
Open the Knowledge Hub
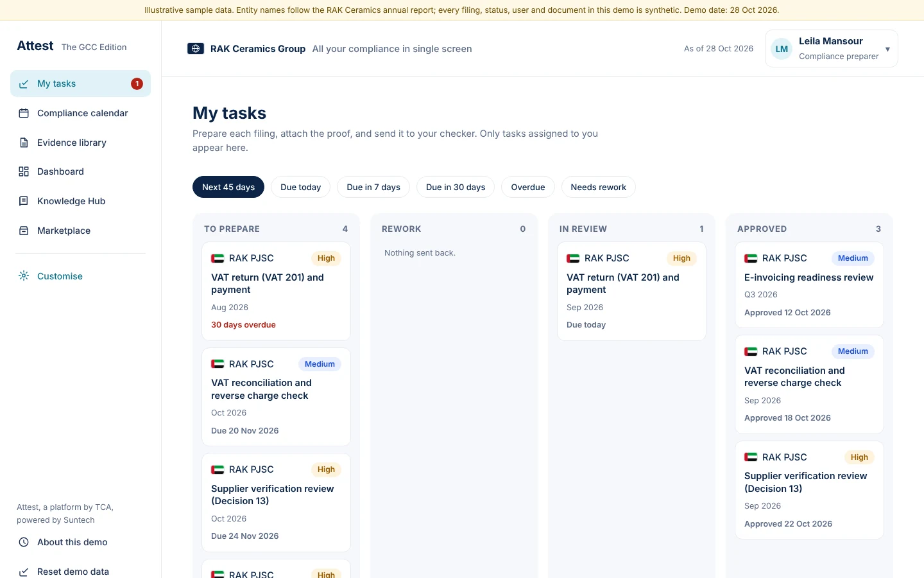pos(81,201)
